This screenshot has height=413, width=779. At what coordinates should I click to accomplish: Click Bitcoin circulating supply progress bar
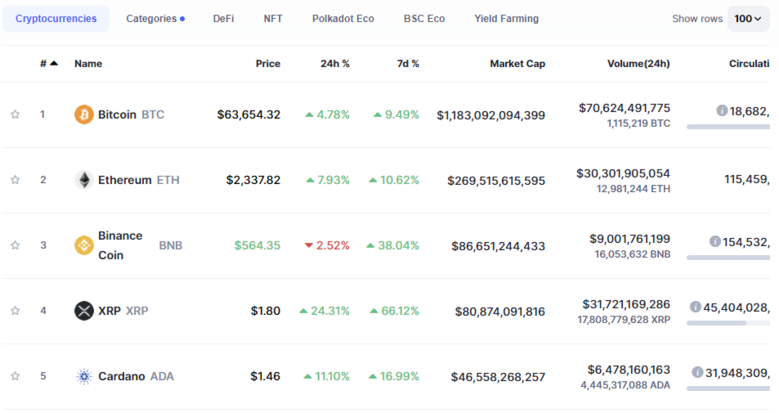728,127
